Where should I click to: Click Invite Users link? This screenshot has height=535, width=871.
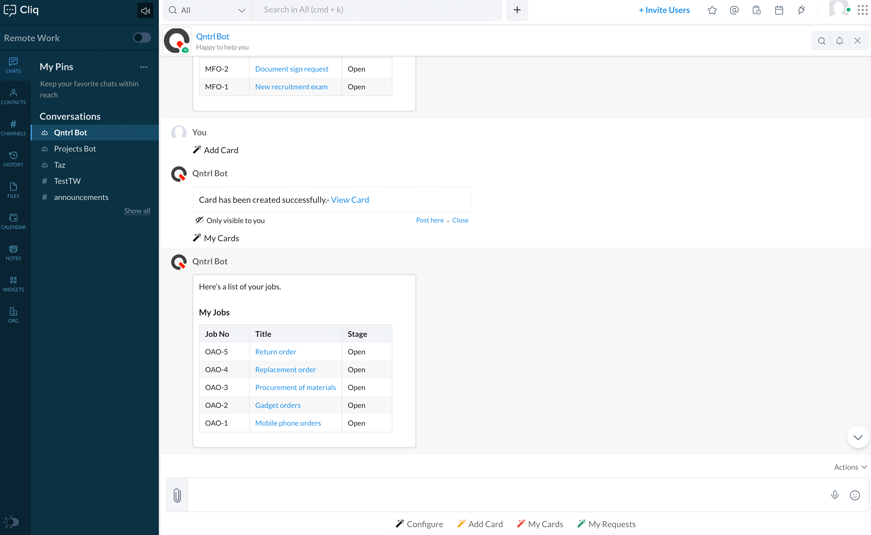664,10
